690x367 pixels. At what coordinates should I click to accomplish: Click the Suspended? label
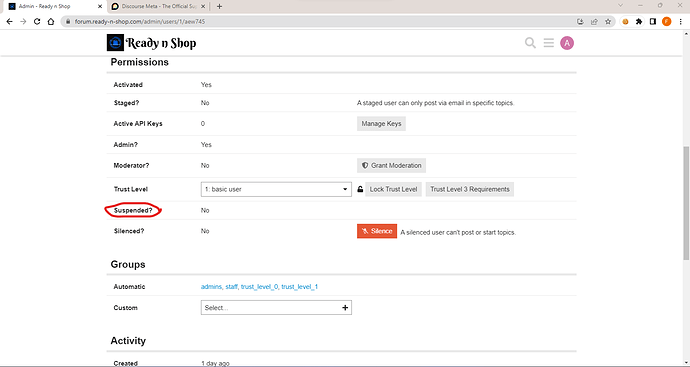pos(133,210)
